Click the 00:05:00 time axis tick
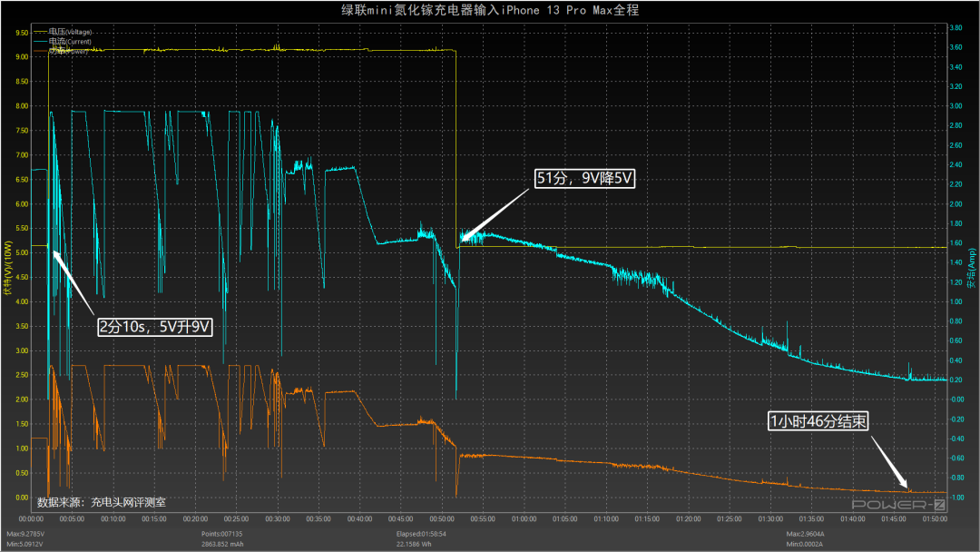980x552 pixels. tap(72, 519)
